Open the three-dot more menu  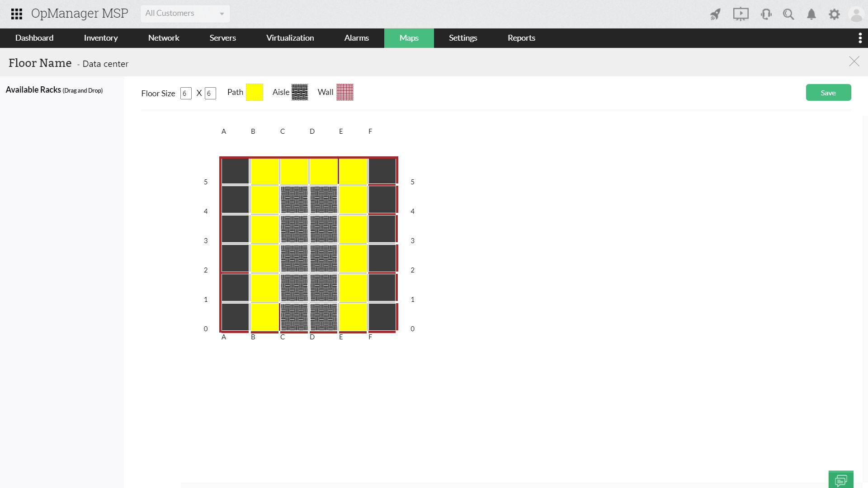[x=860, y=38]
